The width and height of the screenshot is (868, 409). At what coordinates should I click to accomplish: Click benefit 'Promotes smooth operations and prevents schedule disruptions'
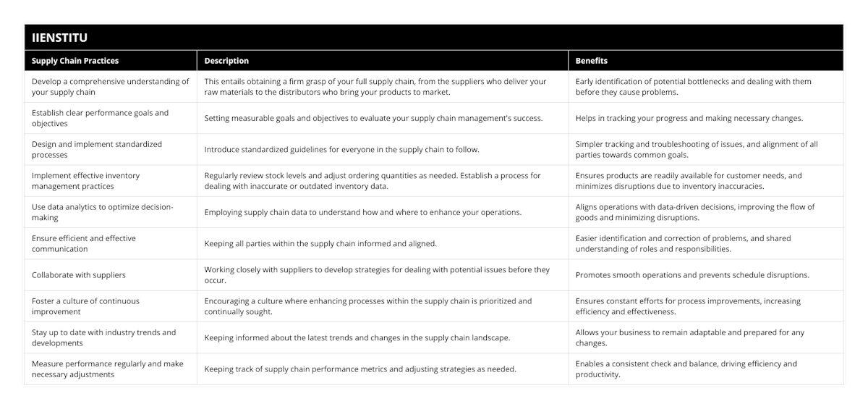(x=692, y=275)
